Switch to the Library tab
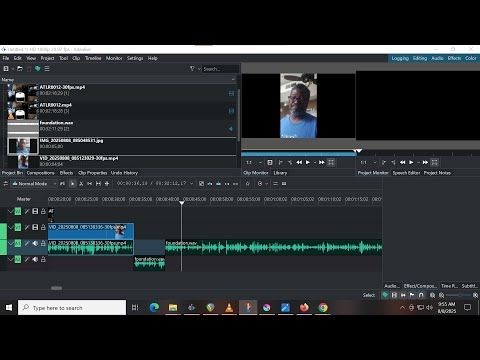 (x=280, y=173)
